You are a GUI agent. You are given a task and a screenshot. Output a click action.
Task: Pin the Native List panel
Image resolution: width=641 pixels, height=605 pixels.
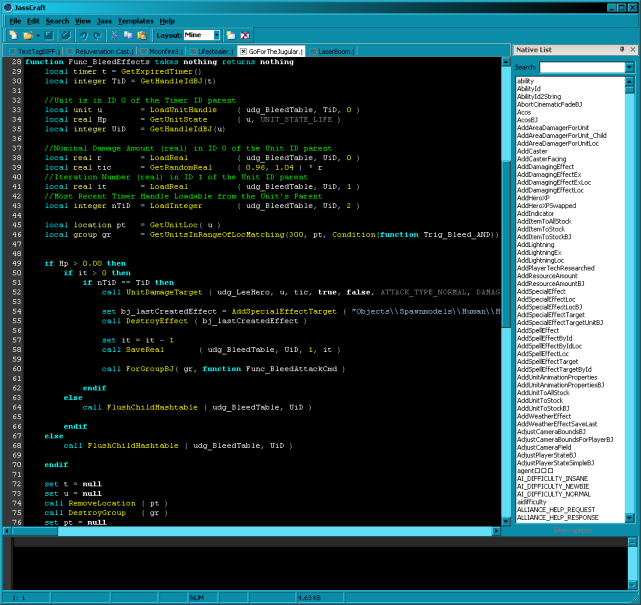(622, 49)
